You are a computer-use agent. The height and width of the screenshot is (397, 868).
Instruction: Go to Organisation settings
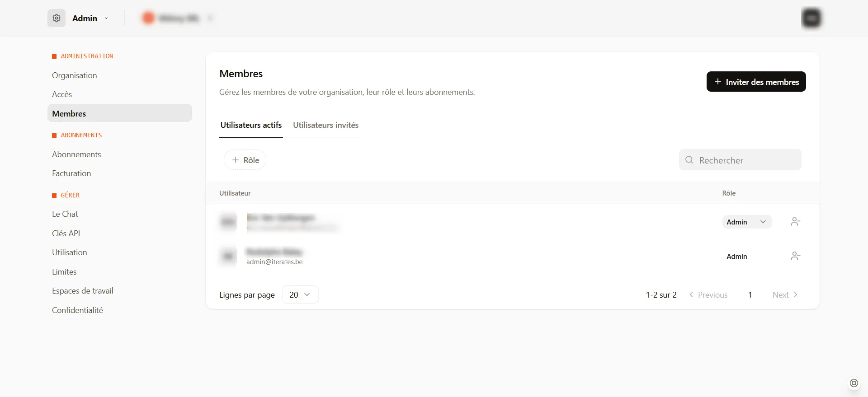click(75, 75)
